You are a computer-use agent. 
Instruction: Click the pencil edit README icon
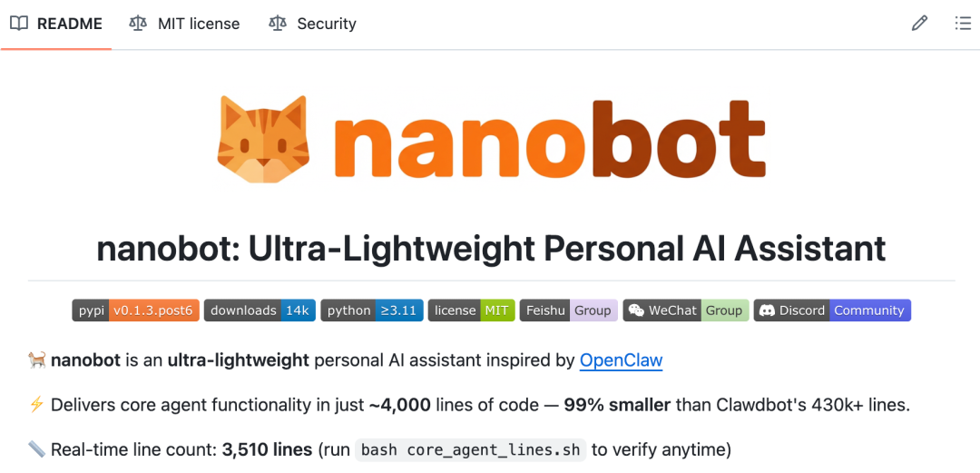tap(919, 24)
